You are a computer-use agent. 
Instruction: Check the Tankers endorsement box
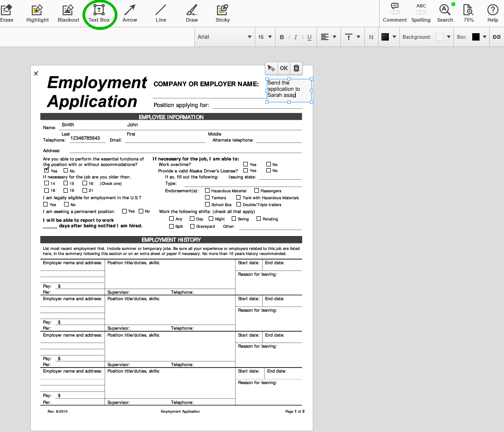coord(207,197)
